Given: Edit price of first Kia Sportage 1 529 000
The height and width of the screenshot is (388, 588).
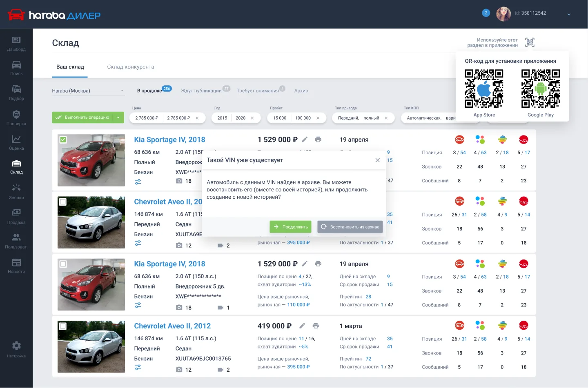Looking at the screenshot, I should pos(305,140).
